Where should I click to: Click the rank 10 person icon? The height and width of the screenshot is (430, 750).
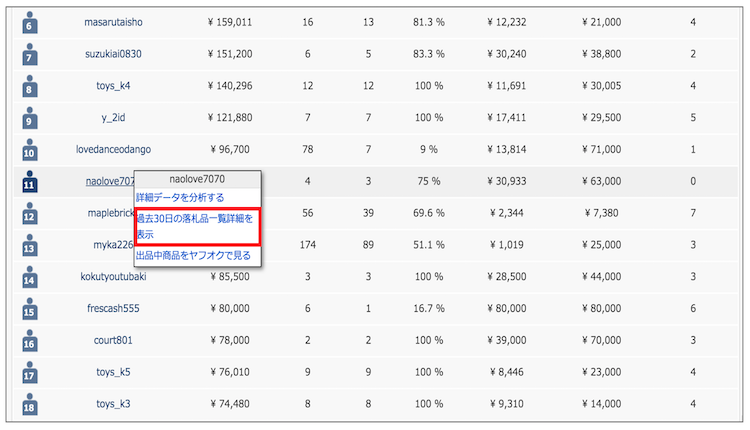point(29,151)
